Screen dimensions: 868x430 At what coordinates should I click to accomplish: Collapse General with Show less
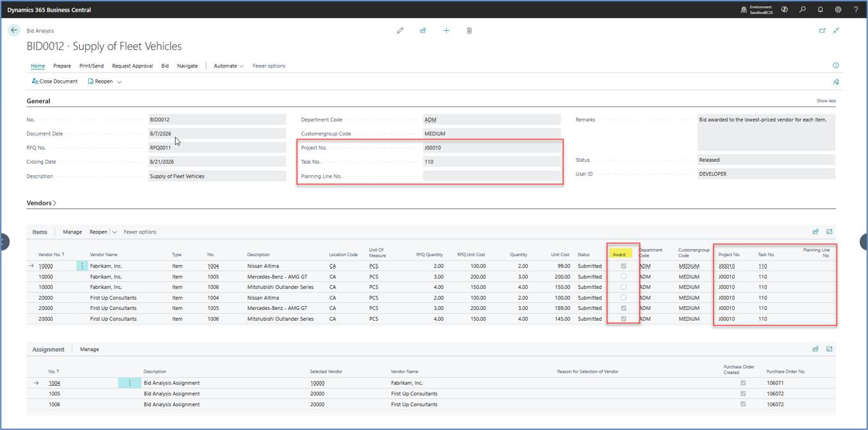pyautogui.click(x=826, y=101)
